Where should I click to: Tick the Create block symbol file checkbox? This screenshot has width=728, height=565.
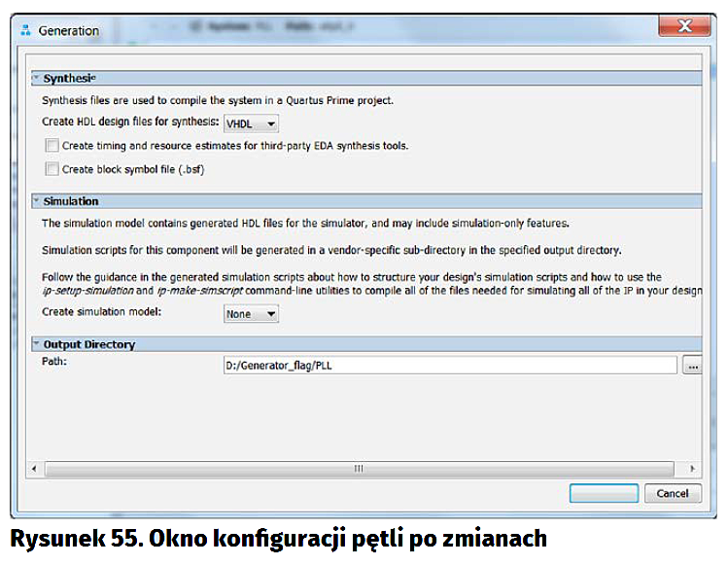click(x=52, y=168)
